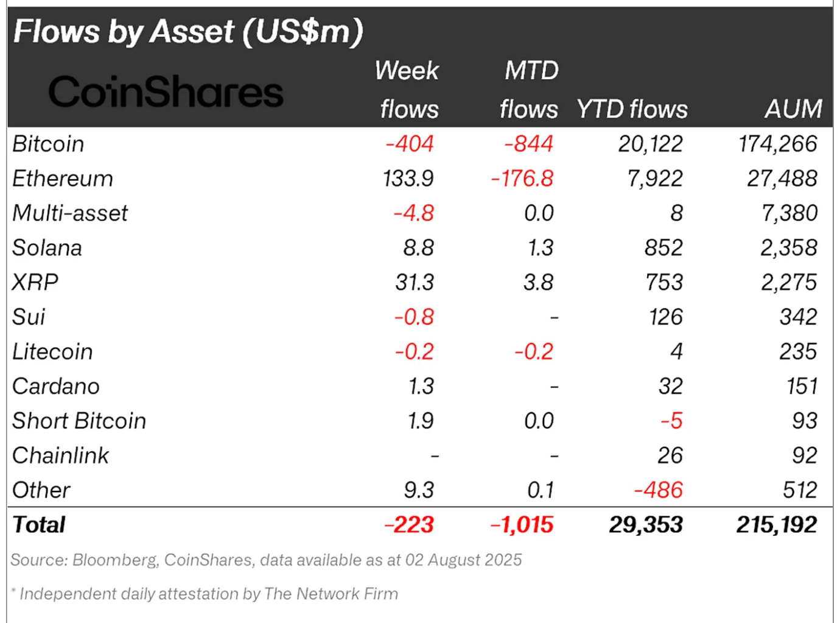840x623 pixels.
Task: Click total AUM value 215,192
Action: click(x=777, y=525)
